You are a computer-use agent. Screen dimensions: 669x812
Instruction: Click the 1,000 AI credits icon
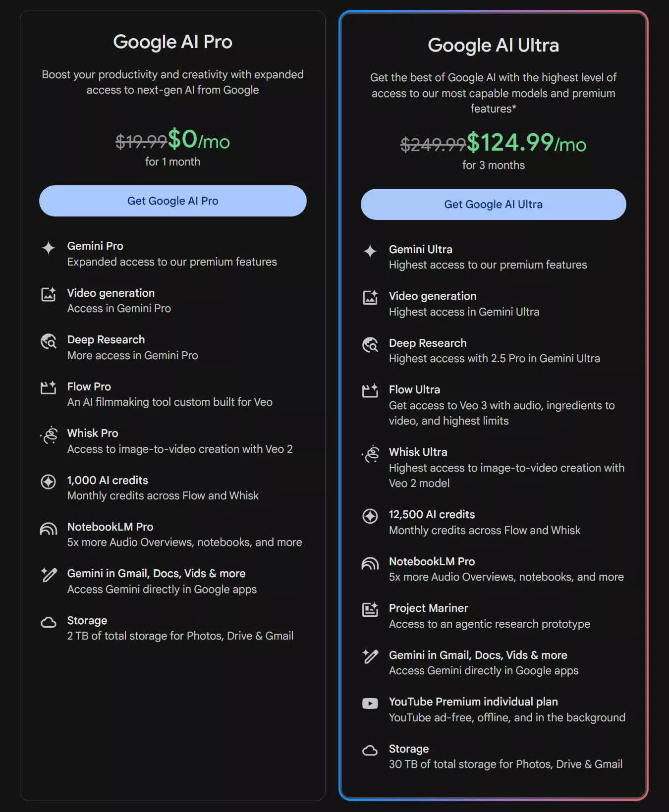point(49,482)
